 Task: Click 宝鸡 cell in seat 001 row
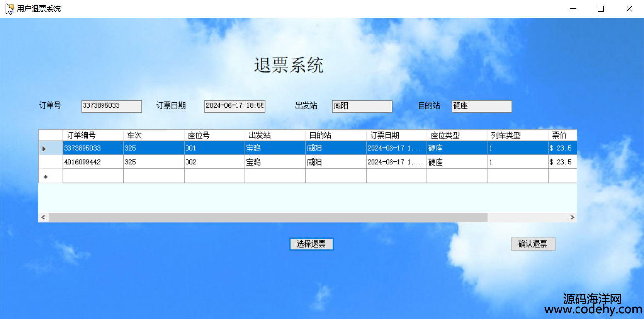pyautogui.click(x=275, y=148)
